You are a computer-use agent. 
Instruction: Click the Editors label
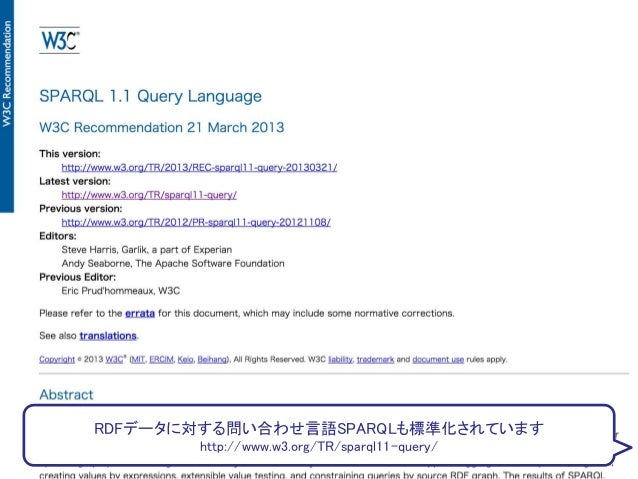[x=58, y=236]
